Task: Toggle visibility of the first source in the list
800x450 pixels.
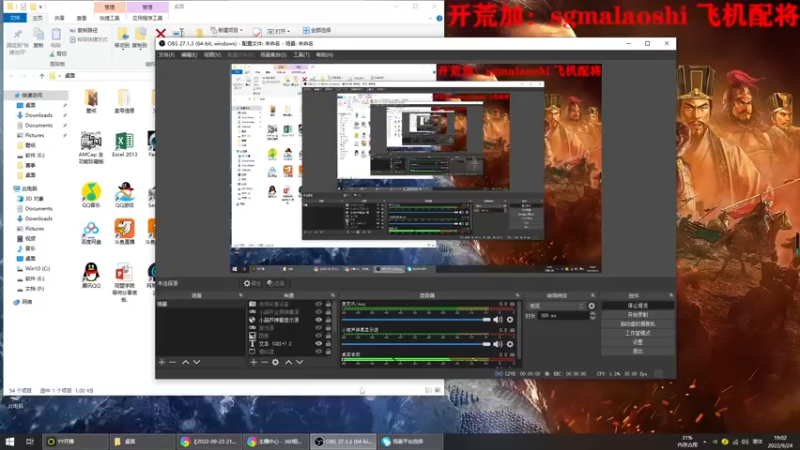Action: [x=319, y=304]
